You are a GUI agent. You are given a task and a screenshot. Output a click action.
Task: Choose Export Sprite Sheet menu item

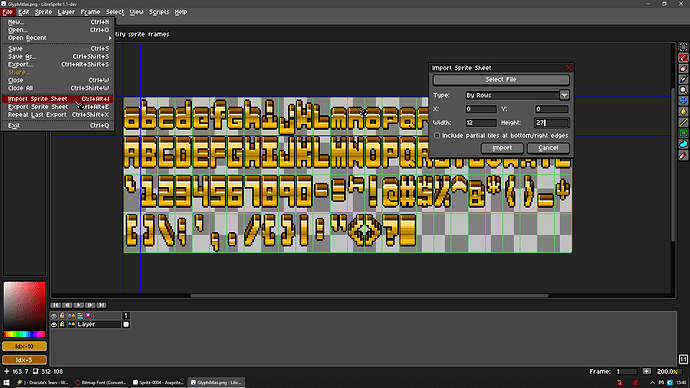click(58, 107)
